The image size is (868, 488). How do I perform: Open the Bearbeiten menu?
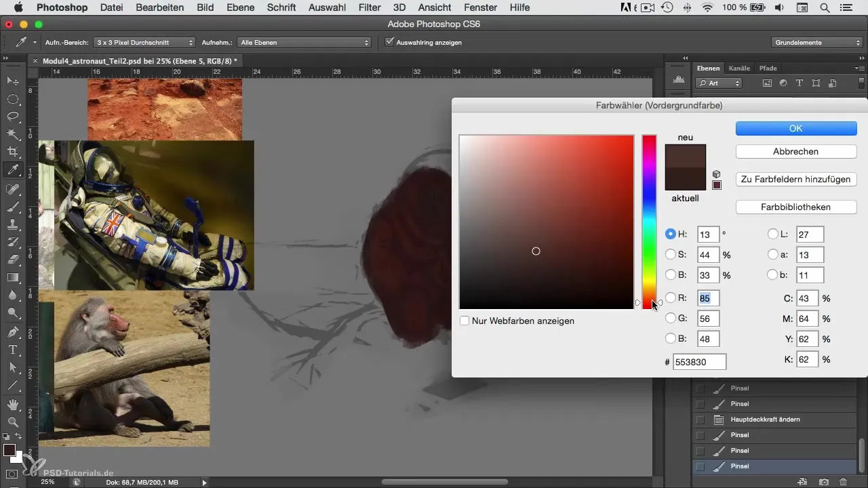click(159, 7)
